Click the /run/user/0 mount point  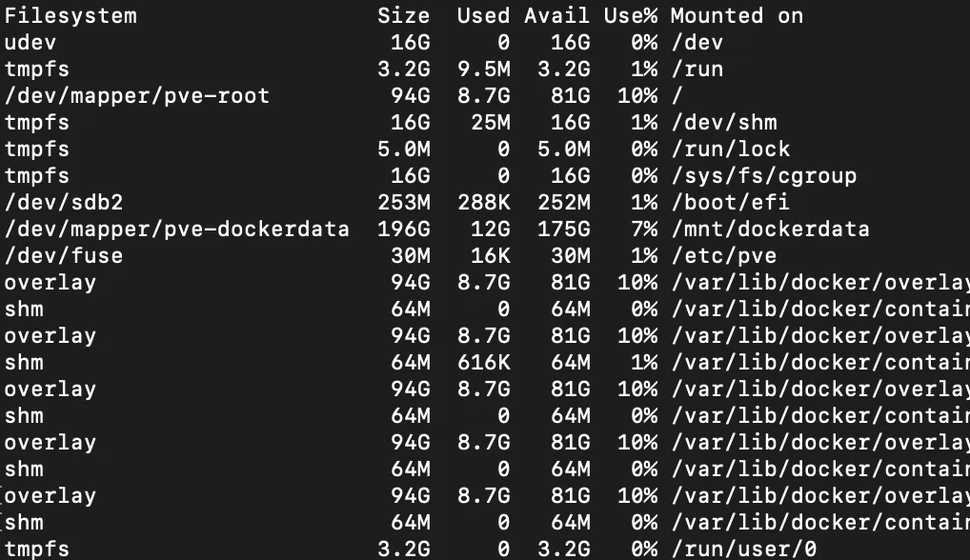coord(743,548)
